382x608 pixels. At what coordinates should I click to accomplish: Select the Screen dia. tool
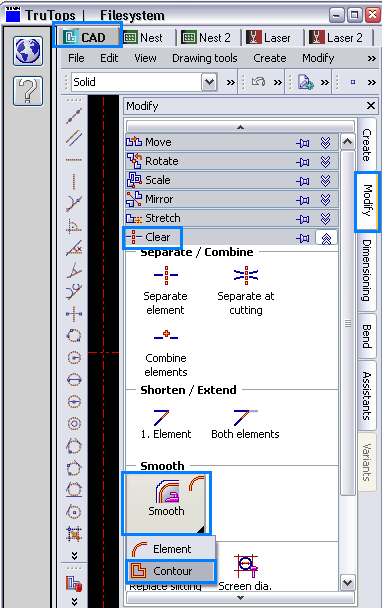point(245,572)
